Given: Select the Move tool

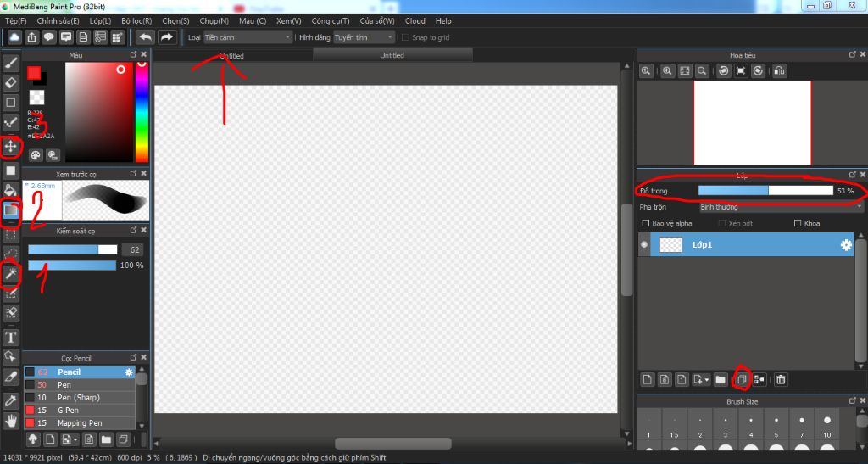Looking at the screenshot, I should click(x=11, y=147).
